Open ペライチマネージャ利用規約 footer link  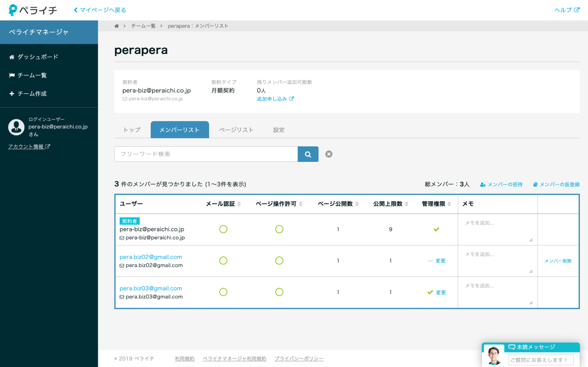click(234, 358)
